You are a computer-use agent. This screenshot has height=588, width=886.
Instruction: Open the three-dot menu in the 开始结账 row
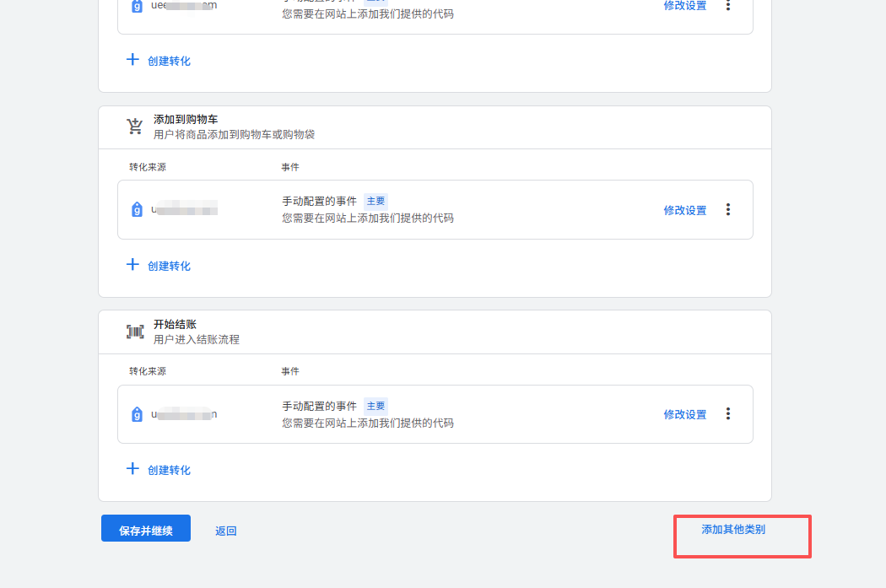pos(728,413)
